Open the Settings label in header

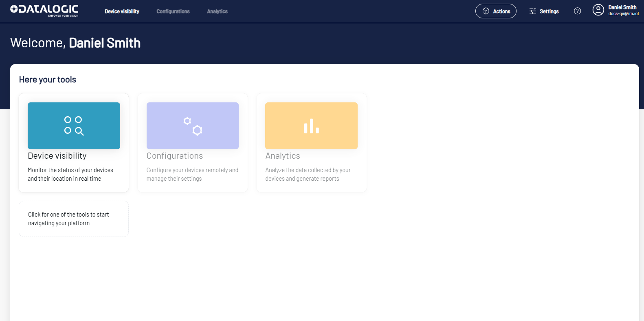[x=549, y=11]
